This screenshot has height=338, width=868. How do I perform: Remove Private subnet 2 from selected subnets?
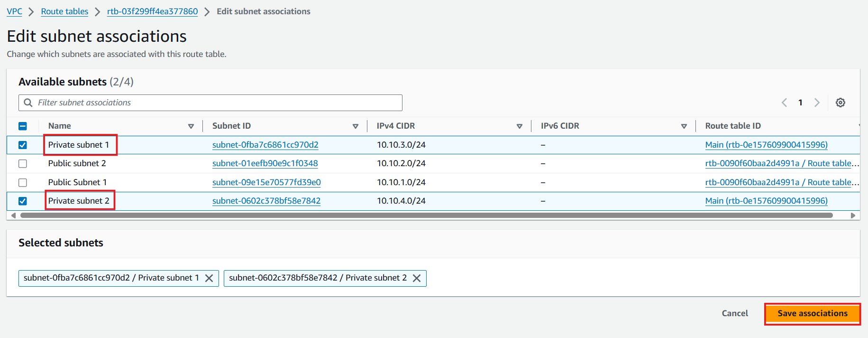click(417, 278)
